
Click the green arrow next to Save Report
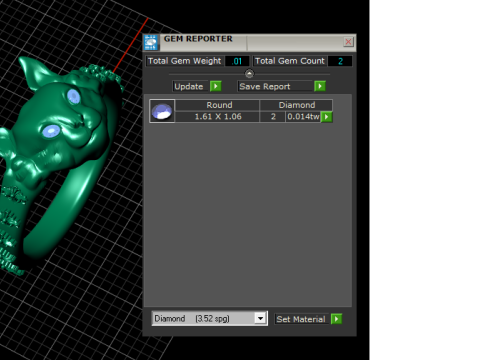point(320,86)
